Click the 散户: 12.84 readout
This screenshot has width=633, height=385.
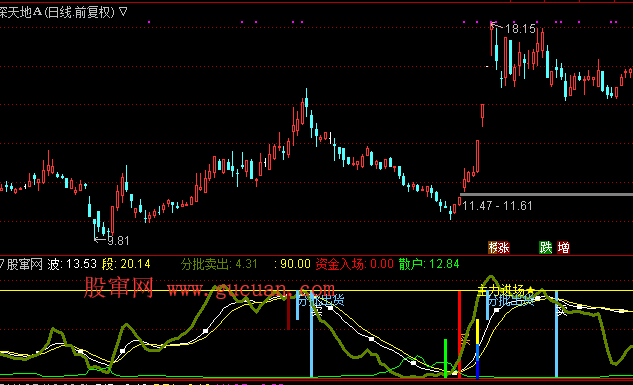pyautogui.click(x=429, y=264)
